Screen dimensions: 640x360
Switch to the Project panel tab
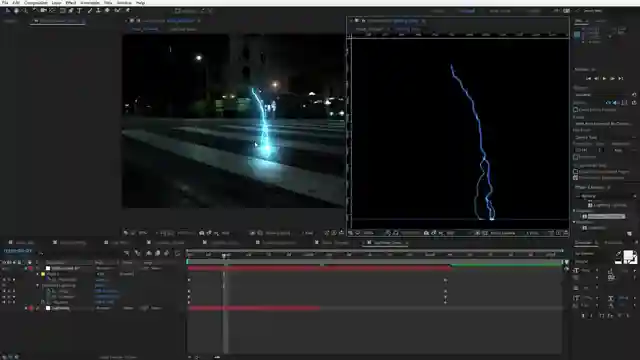coord(10,21)
